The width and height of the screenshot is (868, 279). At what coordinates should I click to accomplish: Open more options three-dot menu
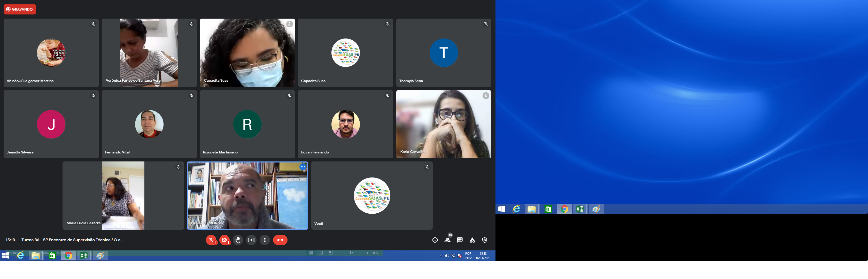(265, 240)
